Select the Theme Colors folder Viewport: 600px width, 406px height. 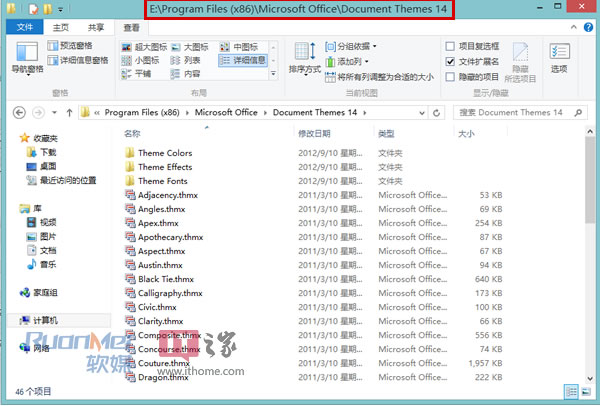158,153
